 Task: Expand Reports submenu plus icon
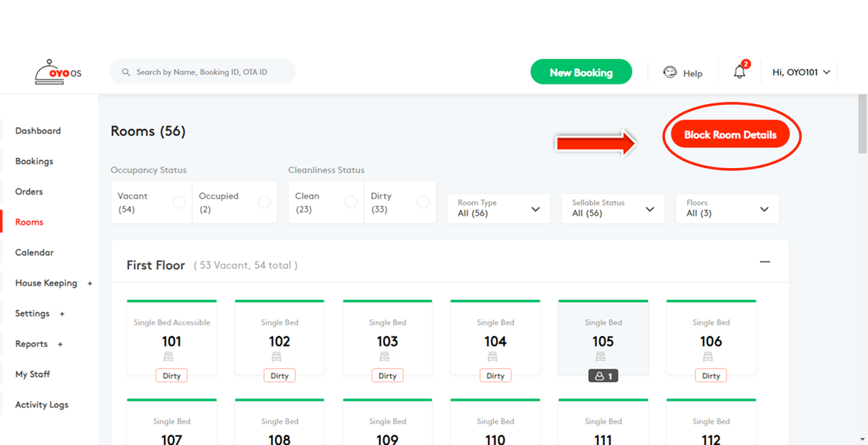click(60, 344)
